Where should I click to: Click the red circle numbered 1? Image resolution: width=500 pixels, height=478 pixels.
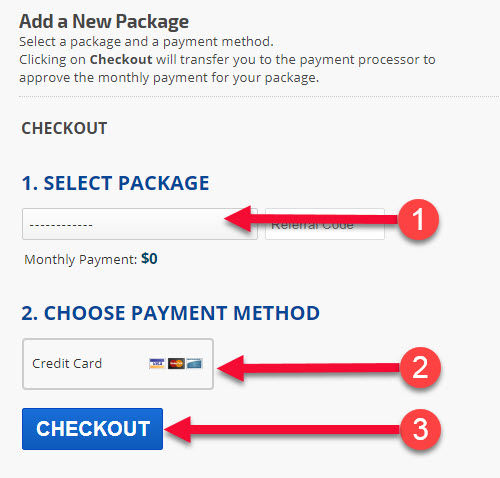pos(418,219)
